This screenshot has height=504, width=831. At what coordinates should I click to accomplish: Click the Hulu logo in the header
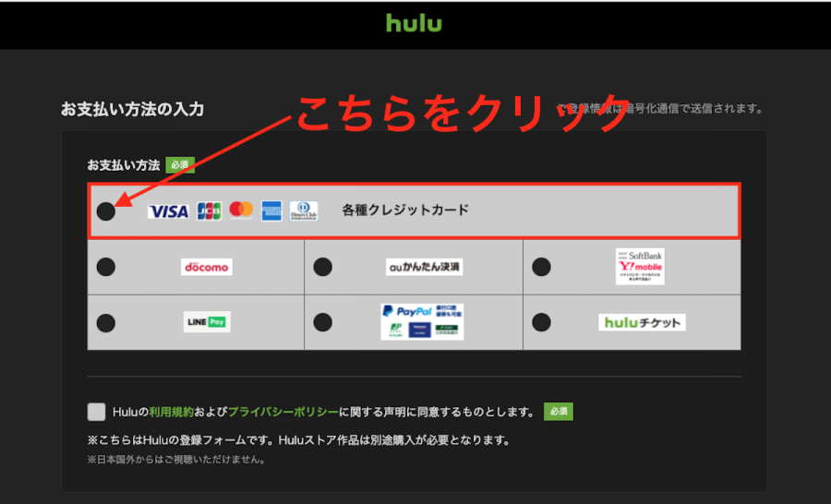(x=414, y=23)
